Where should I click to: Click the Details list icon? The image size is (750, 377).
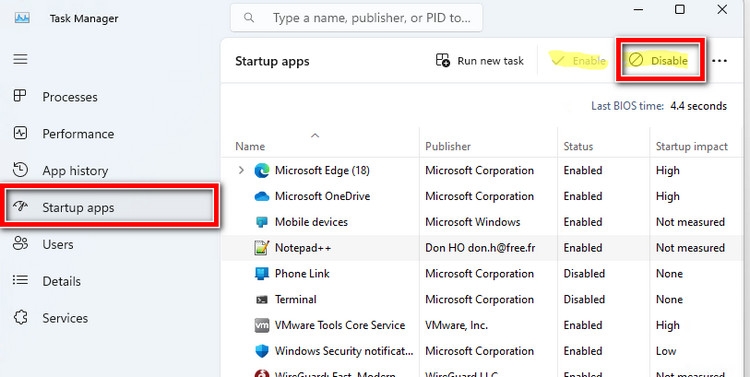pyautogui.click(x=20, y=280)
